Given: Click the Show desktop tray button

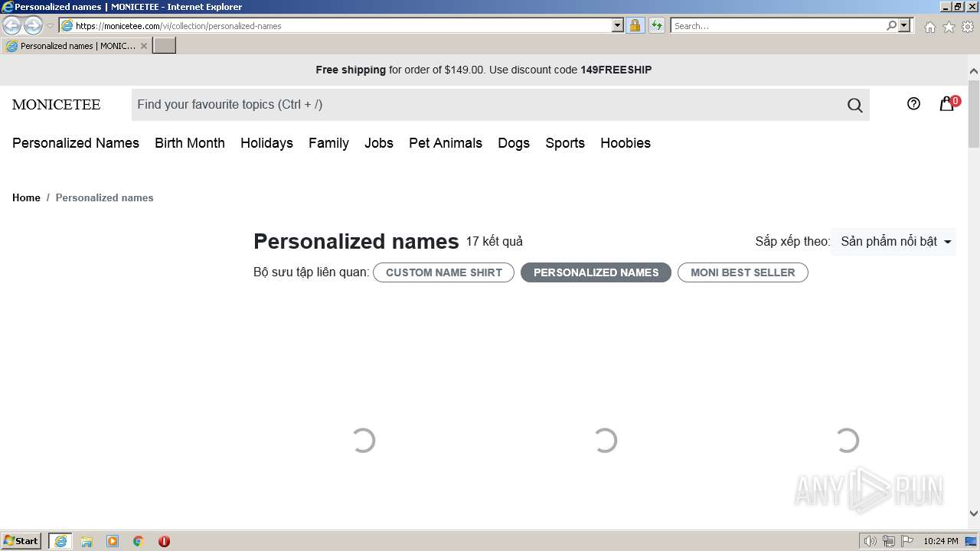Looking at the screenshot, I should [x=972, y=541].
